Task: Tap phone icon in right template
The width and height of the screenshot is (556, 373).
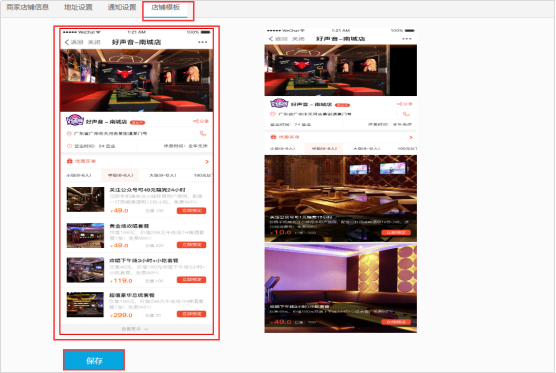Action: tap(406, 114)
